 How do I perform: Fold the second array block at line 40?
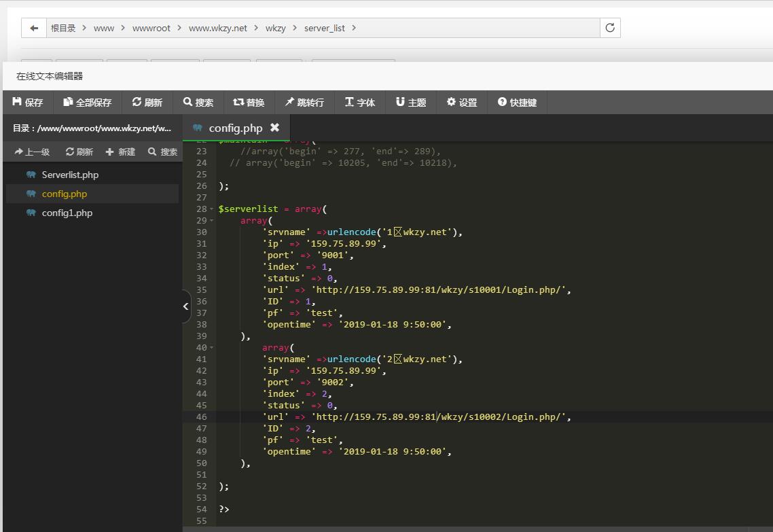point(212,348)
